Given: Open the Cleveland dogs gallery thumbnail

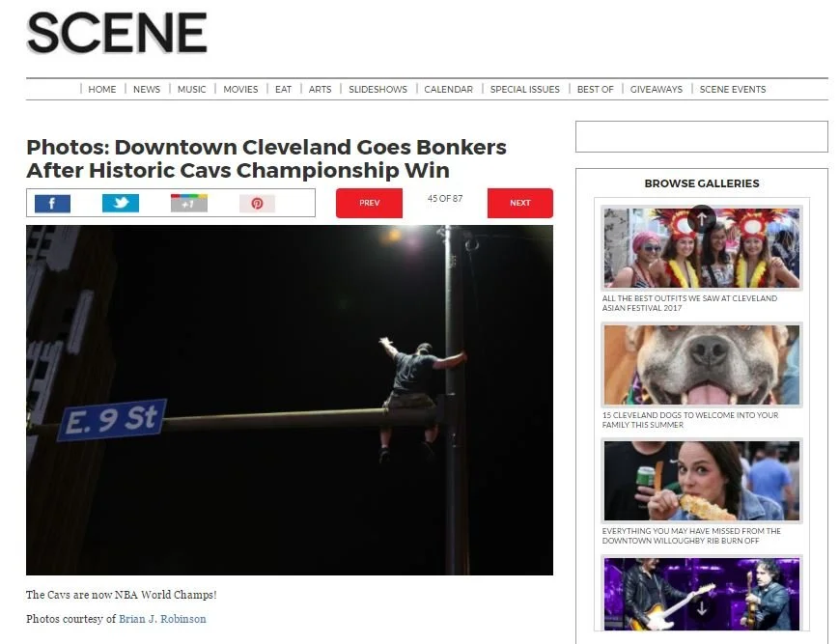Looking at the screenshot, I should [x=702, y=365].
